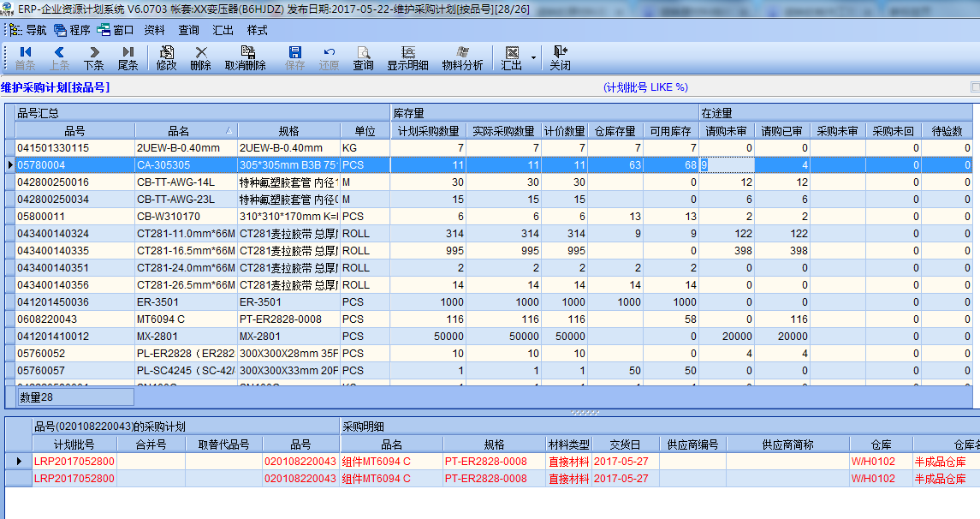Image resolution: width=980 pixels, height=519 pixels.
Task: Click the 品号 column header in top grid
Action: (75, 131)
